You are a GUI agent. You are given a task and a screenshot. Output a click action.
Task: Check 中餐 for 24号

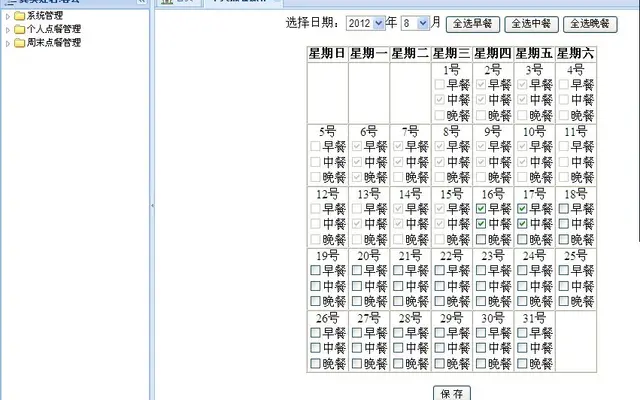[522, 286]
